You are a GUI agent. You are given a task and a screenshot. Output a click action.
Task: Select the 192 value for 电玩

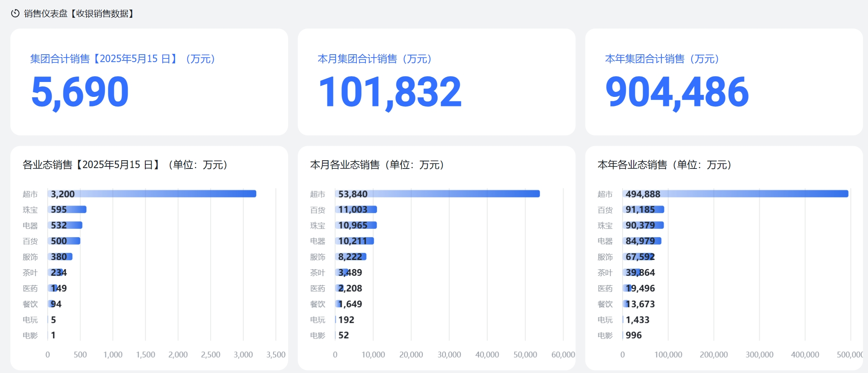[346, 320]
